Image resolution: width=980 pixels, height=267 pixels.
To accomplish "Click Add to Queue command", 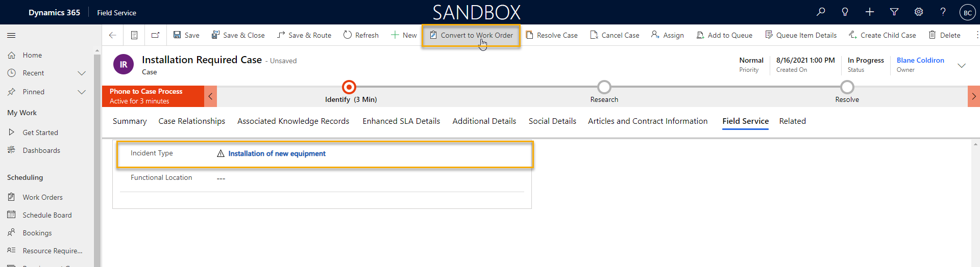I will tap(724, 35).
